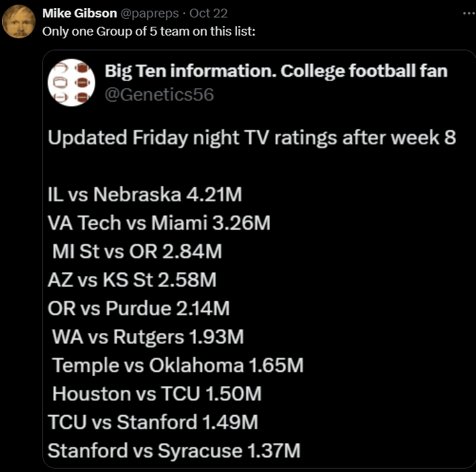Select the TCU vs Stanford 1.49M line
The width and height of the screenshot is (476, 472).
[x=153, y=422]
